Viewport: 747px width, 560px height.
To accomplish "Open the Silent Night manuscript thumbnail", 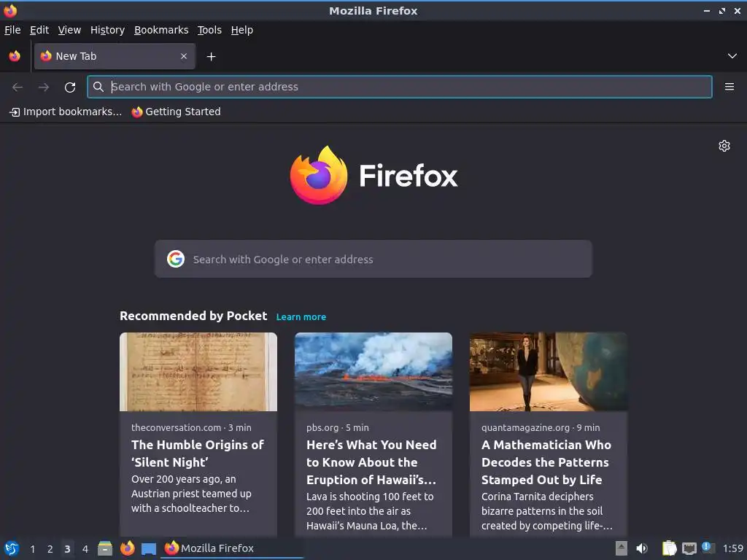I will (198, 372).
